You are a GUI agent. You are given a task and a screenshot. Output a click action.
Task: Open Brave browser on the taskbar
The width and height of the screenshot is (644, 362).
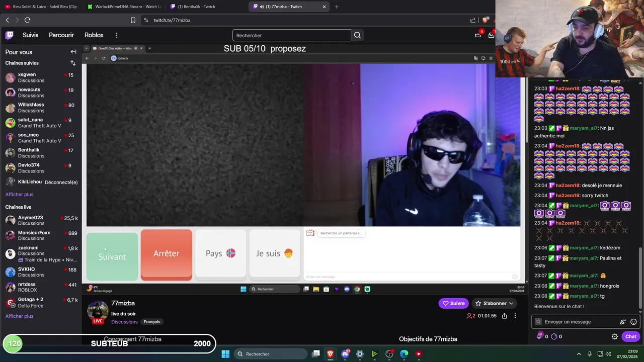coord(330,354)
